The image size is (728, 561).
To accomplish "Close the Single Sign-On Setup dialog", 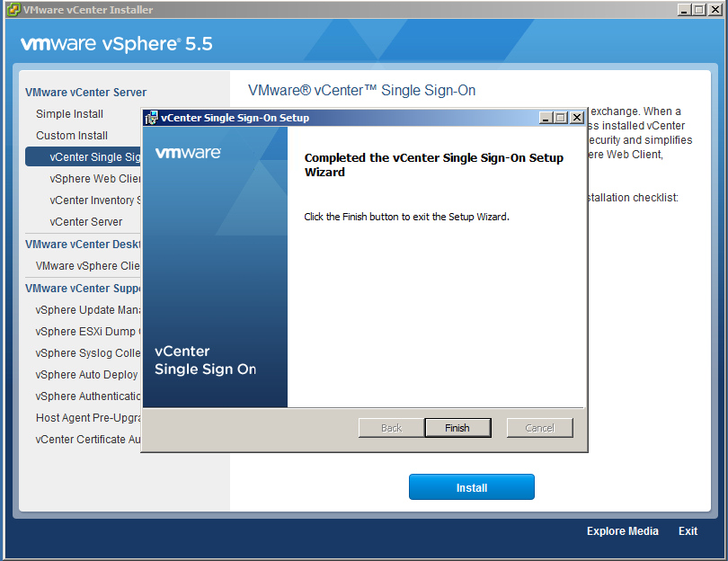I will pos(577,118).
